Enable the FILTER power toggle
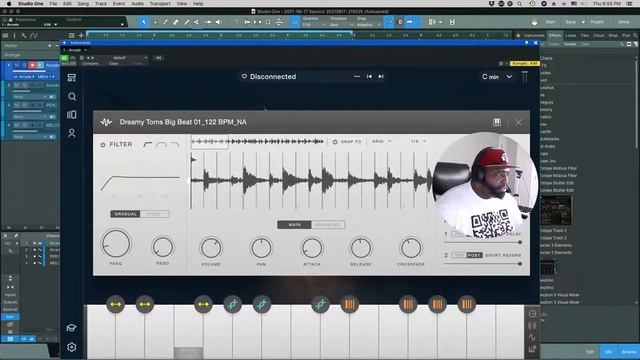 (103, 144)
